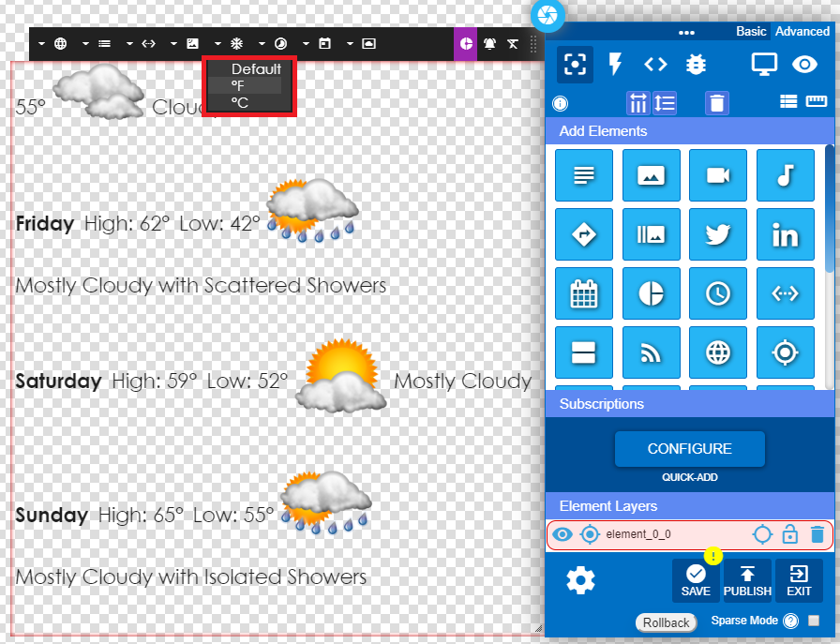Click the monitor preview icon

[x=764, y=64]
